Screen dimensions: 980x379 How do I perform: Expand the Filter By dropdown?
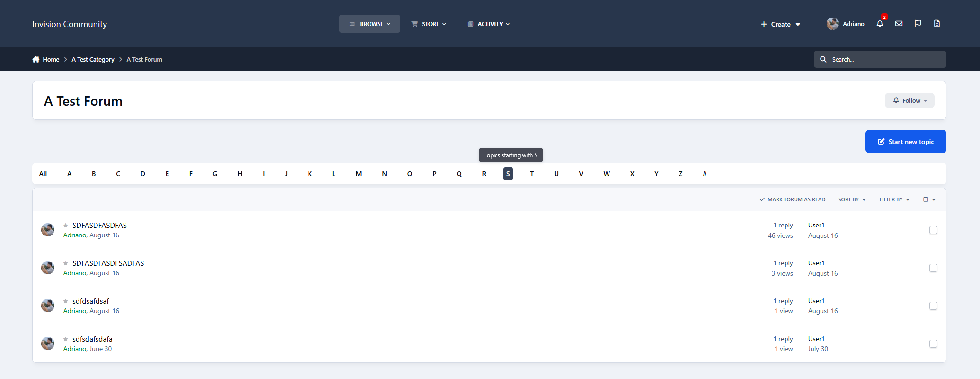tap(894, 199)
